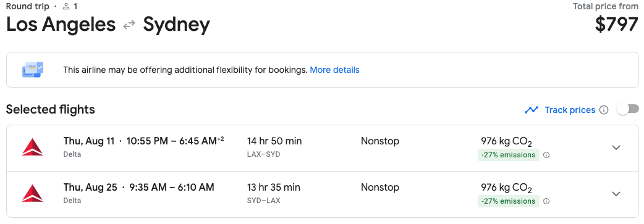Open the More details link
The width and height of the screenshot is (644, 224).
pyautogui.click(x=334, y=70)
